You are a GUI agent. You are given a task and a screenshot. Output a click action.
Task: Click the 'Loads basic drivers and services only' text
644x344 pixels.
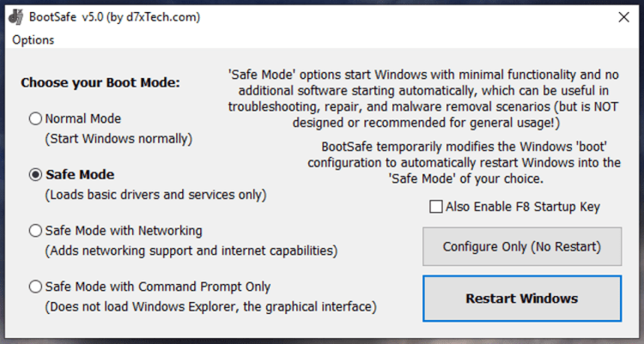click(x=155, y=195)
